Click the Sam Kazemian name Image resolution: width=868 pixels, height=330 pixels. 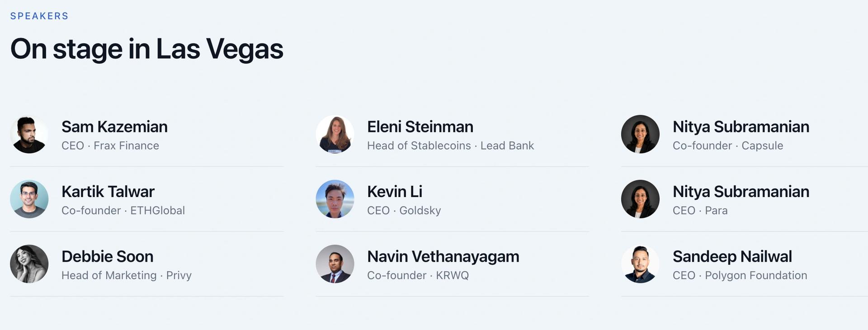tap(114, 127)
